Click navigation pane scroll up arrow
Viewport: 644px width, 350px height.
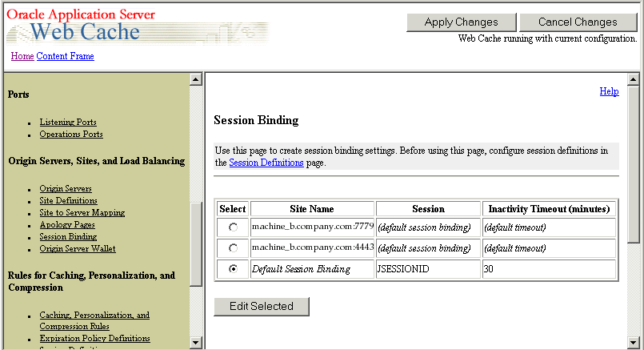(x=196, y=79)
